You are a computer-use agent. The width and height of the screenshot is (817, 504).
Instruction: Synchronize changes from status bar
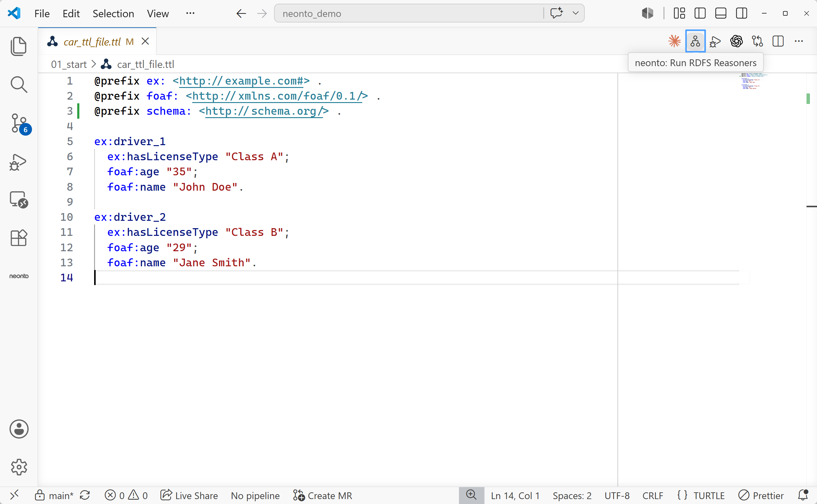[85, 495]
